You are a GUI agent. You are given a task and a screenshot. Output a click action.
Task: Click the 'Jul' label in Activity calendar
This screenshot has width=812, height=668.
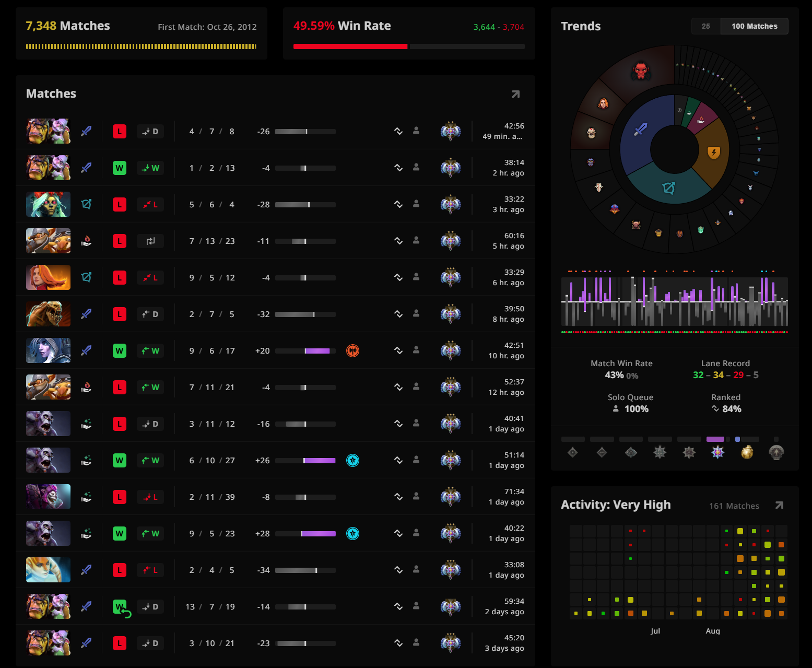tap(655, 631)
